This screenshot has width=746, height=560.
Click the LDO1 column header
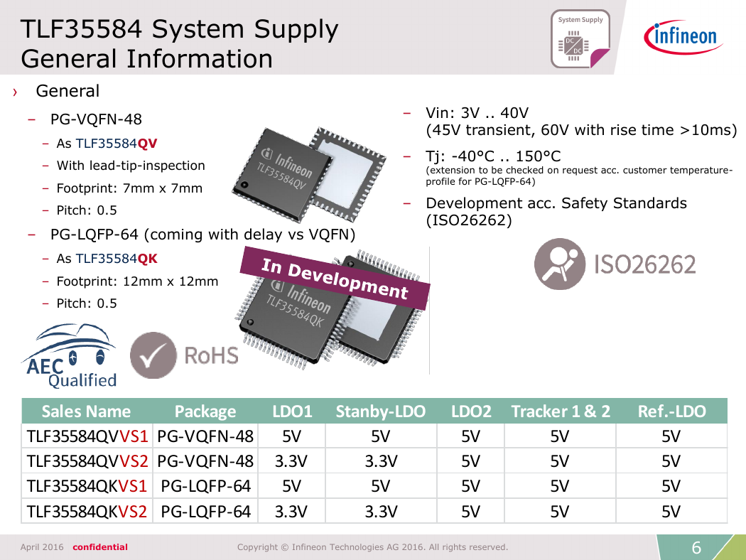pos(292,411)
